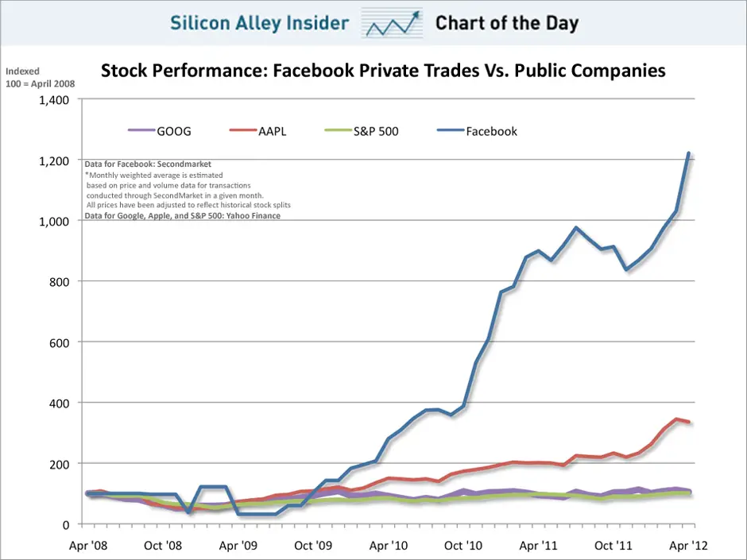Click the chart arrow icon in header
This screenshot has width=747, height=560.
(392, 23)
